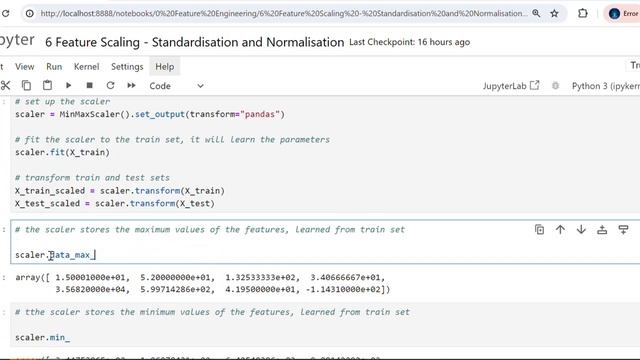Click the X_test_scaled transform line
Screen dimensions: 640x360
115,203
